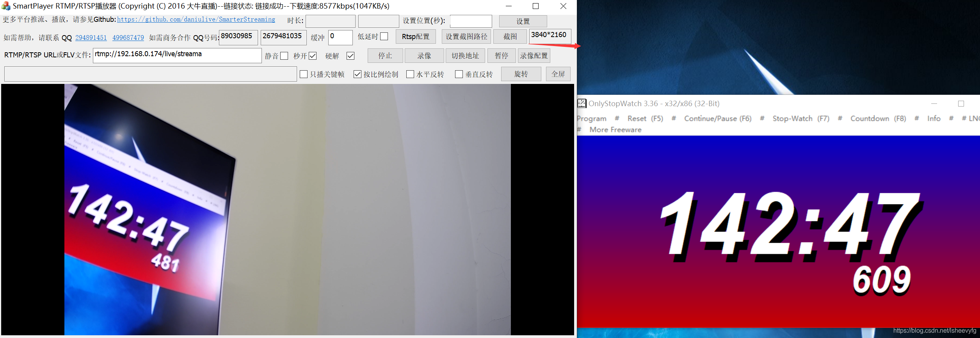This screenshot has width=980, height=338.
Task: Maximize the OnlyStopWatch window
Action: [x=961, y=103]
